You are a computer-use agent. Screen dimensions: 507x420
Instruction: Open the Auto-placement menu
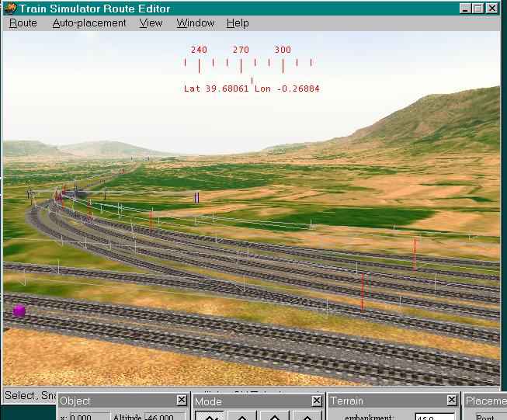89,23
